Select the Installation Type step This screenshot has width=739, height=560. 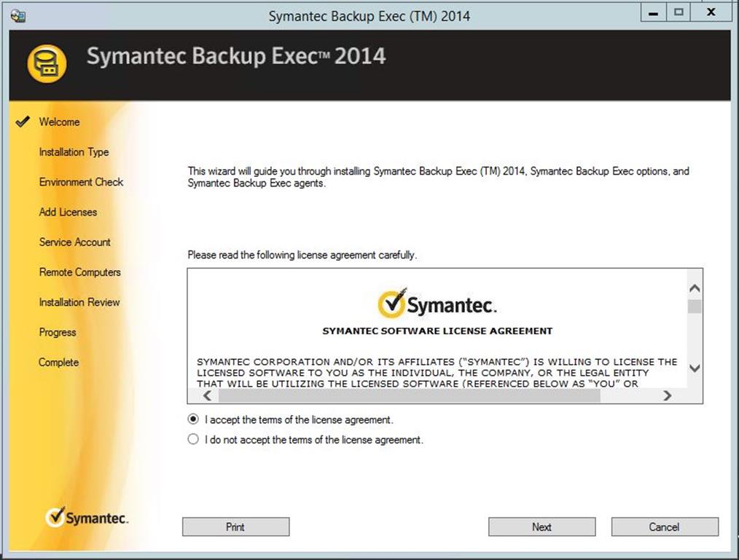tap(74, 151)
